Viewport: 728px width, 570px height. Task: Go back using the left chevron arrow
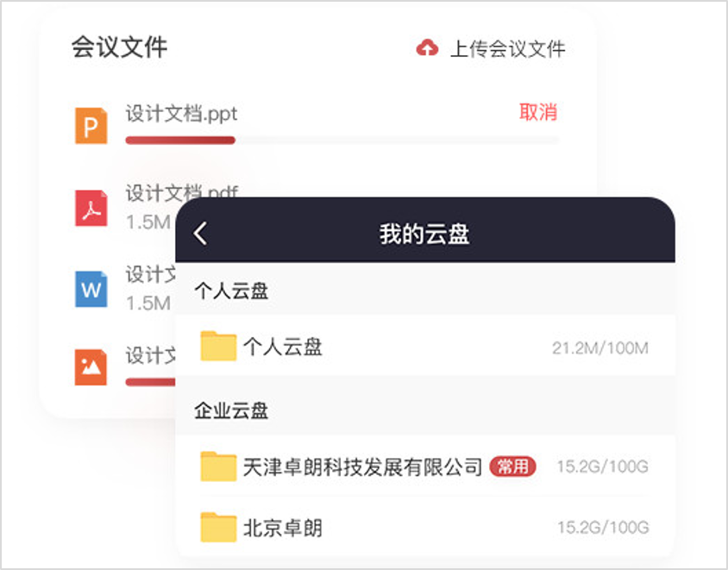pos(201,233)
